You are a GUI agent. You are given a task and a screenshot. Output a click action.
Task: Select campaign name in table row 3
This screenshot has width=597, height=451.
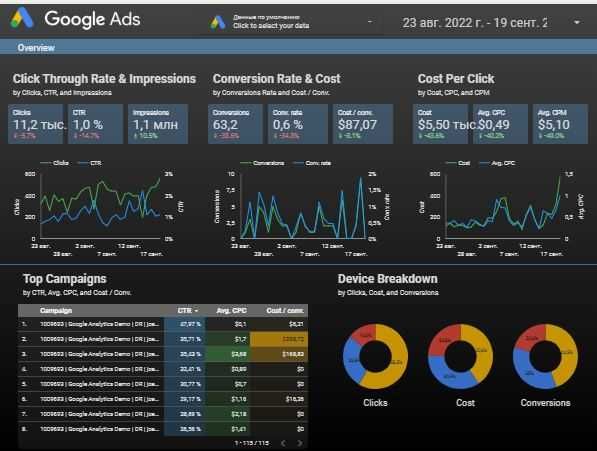pos(100,354)
